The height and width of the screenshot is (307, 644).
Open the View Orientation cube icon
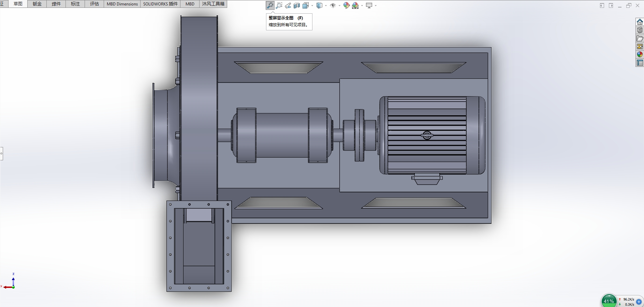[x=305, y=5]
